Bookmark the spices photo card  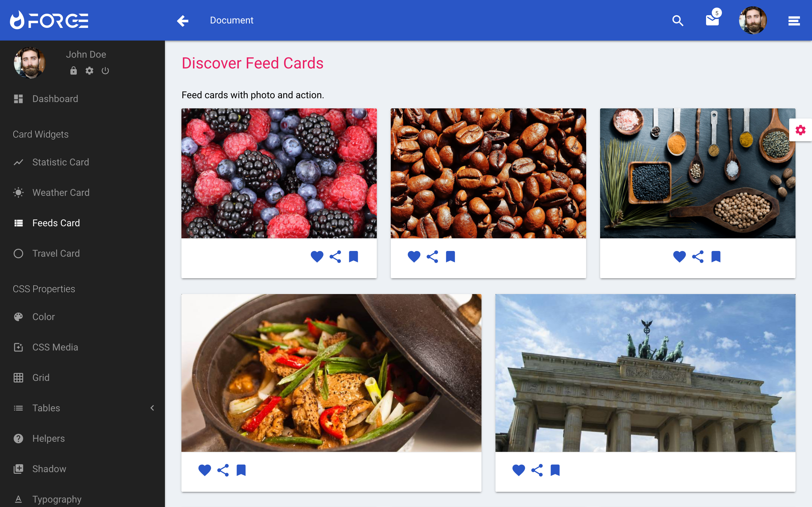pos(716,257)
